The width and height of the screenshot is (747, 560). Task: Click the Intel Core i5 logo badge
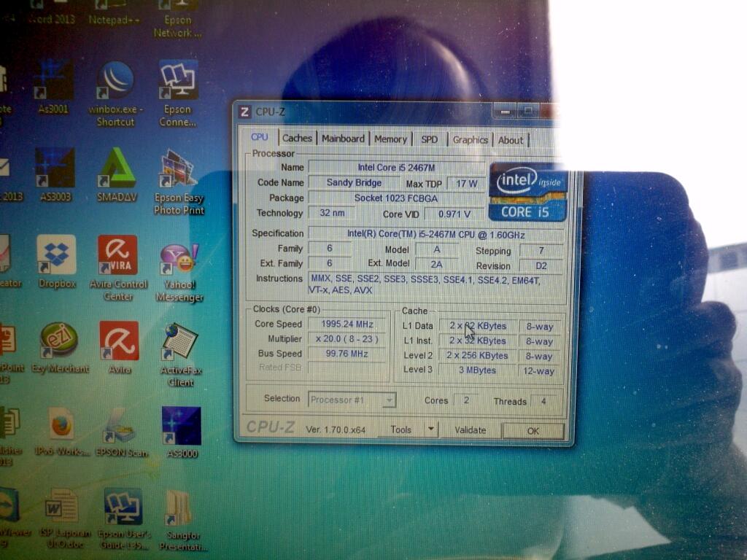pos(528,192)
